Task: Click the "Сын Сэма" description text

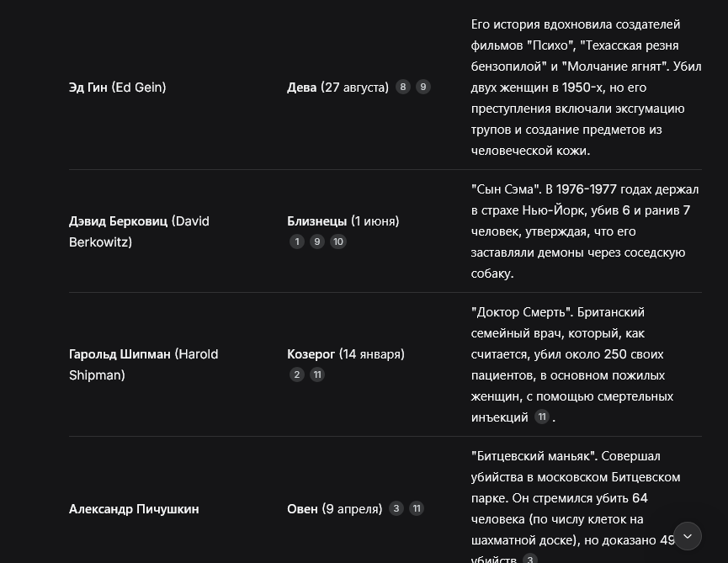Action: pyautogui.click(x=585, y=231)
